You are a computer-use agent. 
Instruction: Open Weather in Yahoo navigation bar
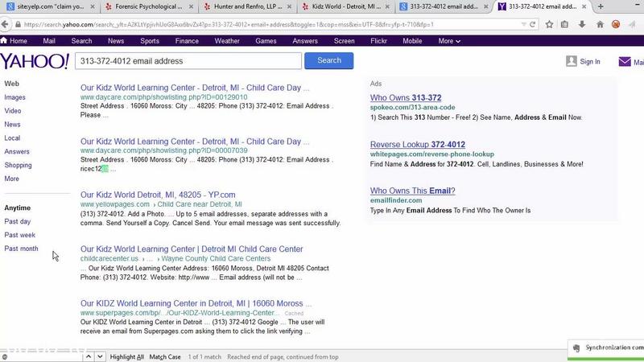227,41
